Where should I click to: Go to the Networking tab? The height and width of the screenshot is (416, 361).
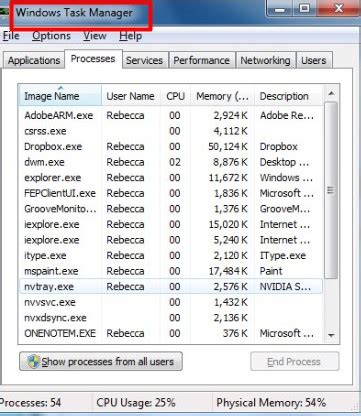click(265, 60)
